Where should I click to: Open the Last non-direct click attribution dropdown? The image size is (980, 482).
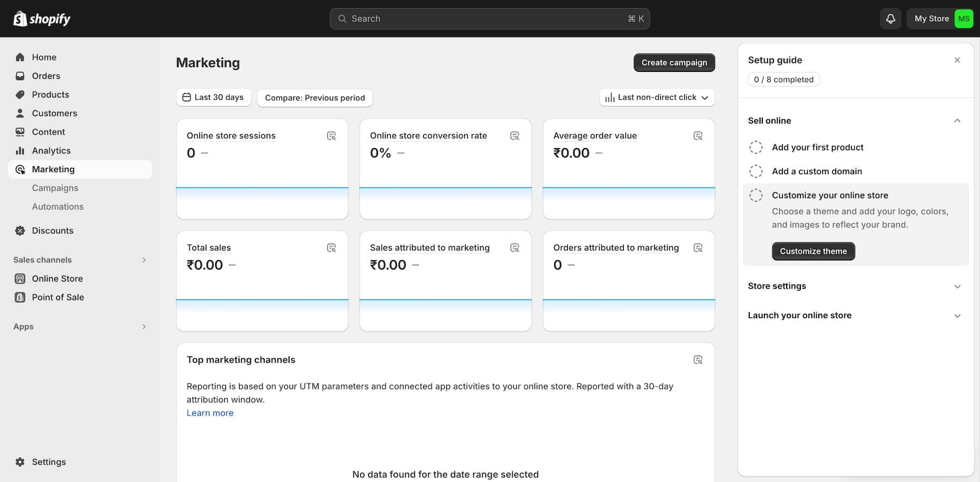click(x=657, y=97)
